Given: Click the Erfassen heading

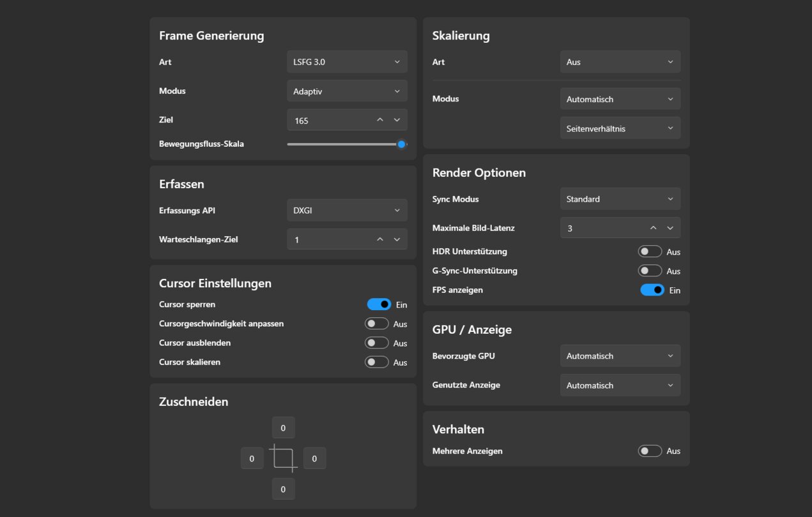Looking at the screenshot, I should pyautogui.click(x=181, y=184).
